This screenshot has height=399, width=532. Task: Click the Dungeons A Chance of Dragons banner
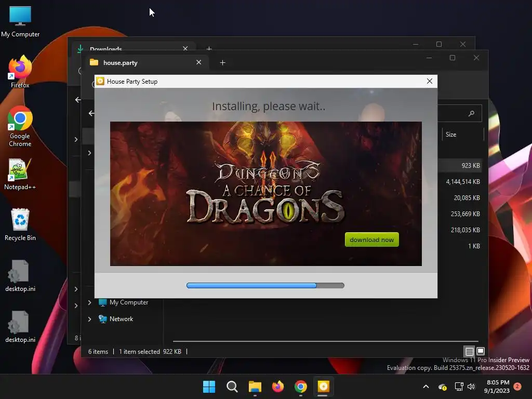pos(266,194)
